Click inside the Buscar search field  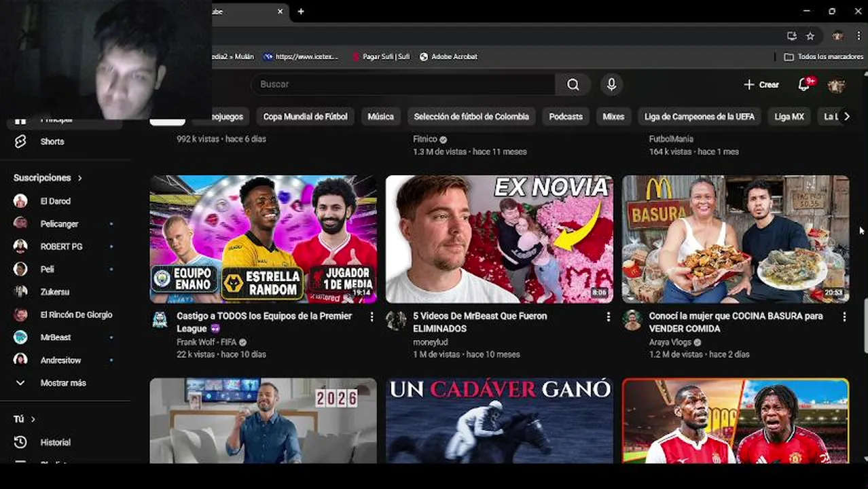[403, 84]
